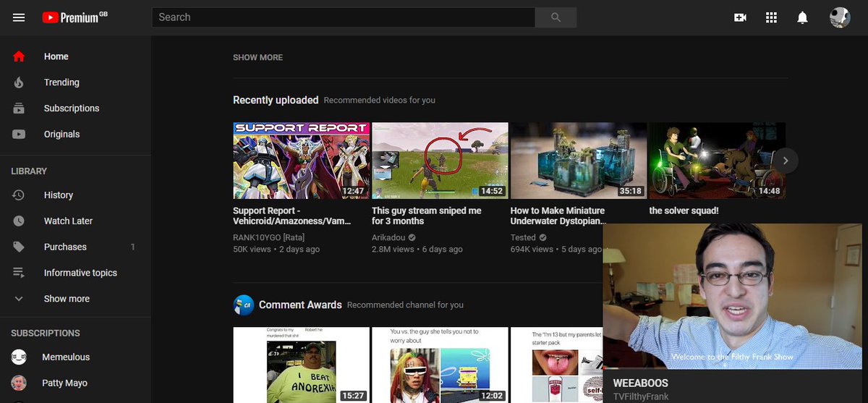The width and height of the screenshot is (868, 403).
Task: Click the Subscriptions icon in sidebar
Action: (19, 109)
